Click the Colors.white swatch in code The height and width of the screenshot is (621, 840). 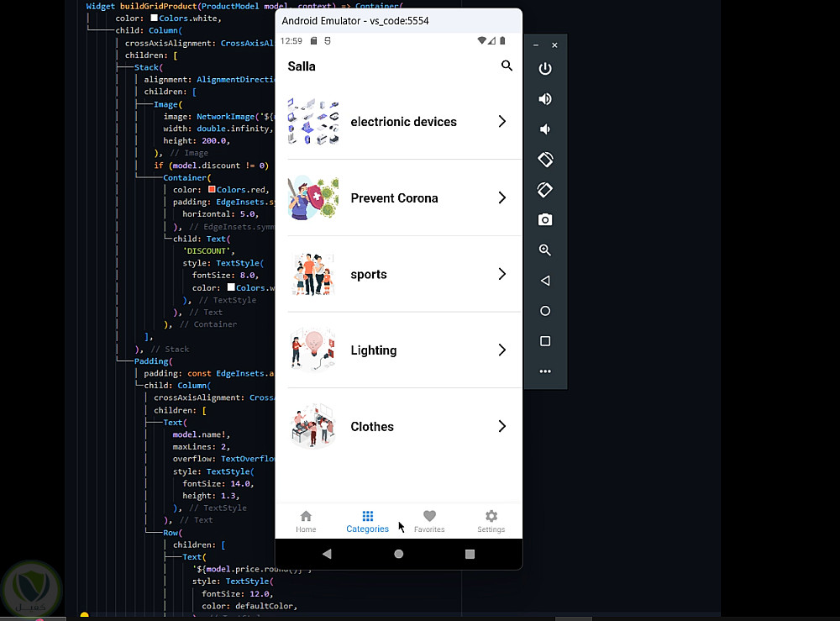point(155,18)
